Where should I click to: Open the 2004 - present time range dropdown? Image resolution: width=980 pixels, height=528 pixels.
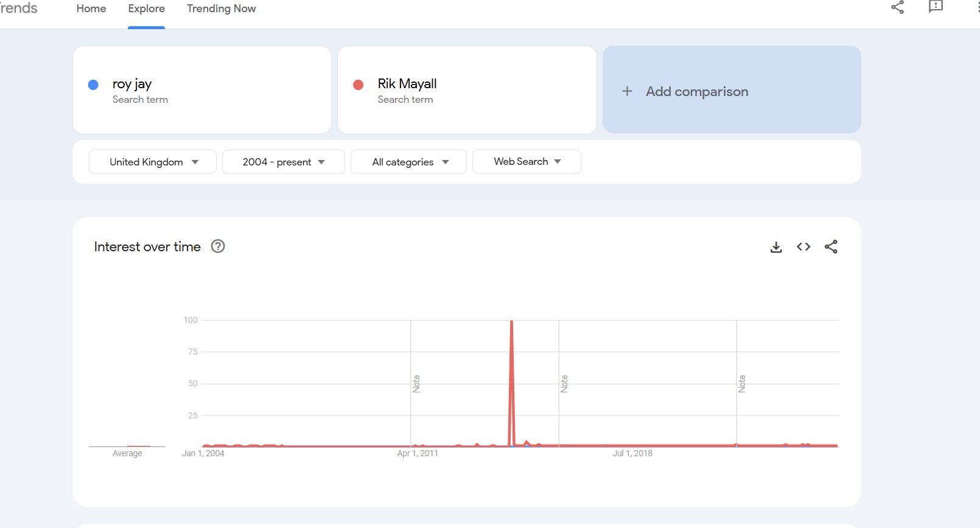click(284, 162)
